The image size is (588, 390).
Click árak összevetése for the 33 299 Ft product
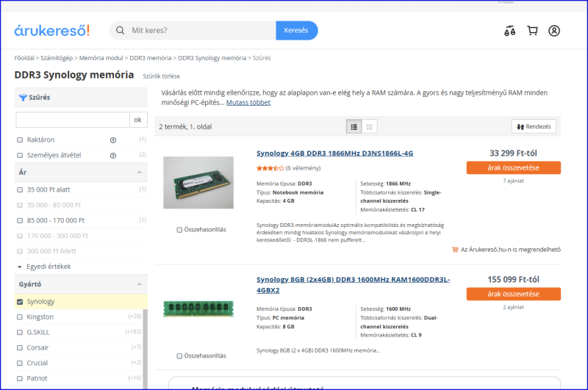pos(513,168)
